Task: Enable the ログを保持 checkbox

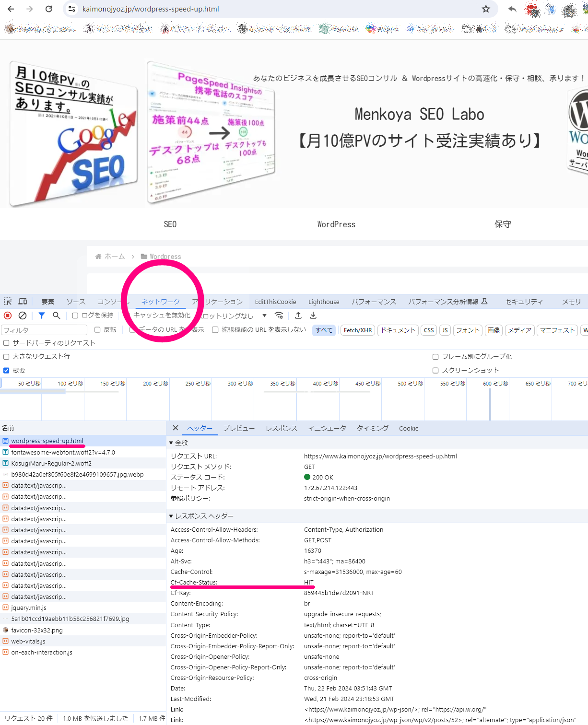Action: (x=75, y=316)
